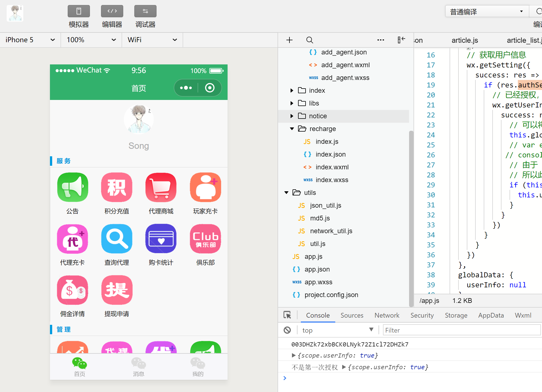Toggle the simulator (模拟器) panel button
Viewport: 542px width, 392px height.
pos(79,11)
